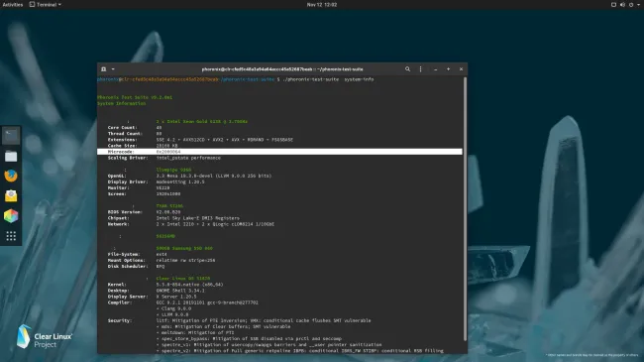Viewport: 644px width, 362px height.
Task: Click the BIOS Version label
Action: pyautogui.click(x=125, y=212)
